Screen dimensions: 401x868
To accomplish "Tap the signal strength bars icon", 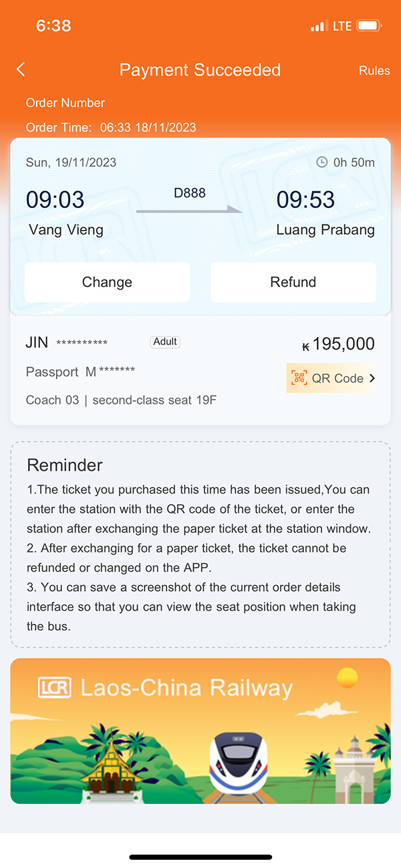I will [x=319, y=27].
